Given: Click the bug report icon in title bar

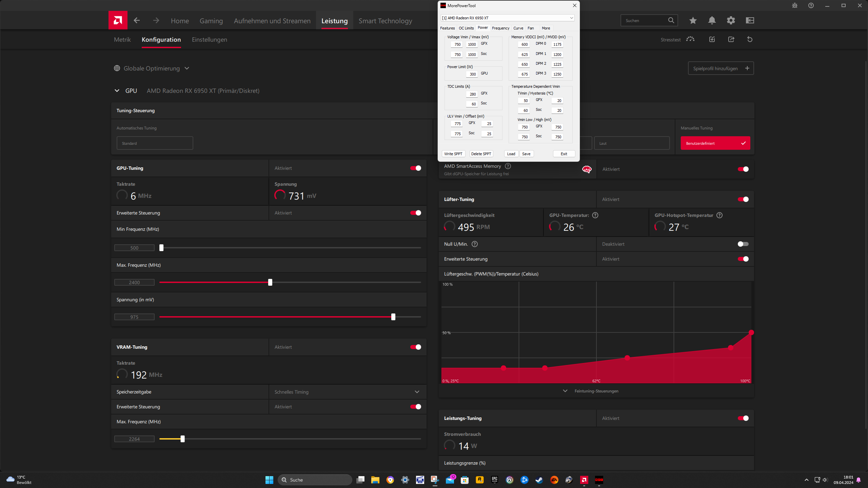Looking at the screenshot, I should pos(794,5).
